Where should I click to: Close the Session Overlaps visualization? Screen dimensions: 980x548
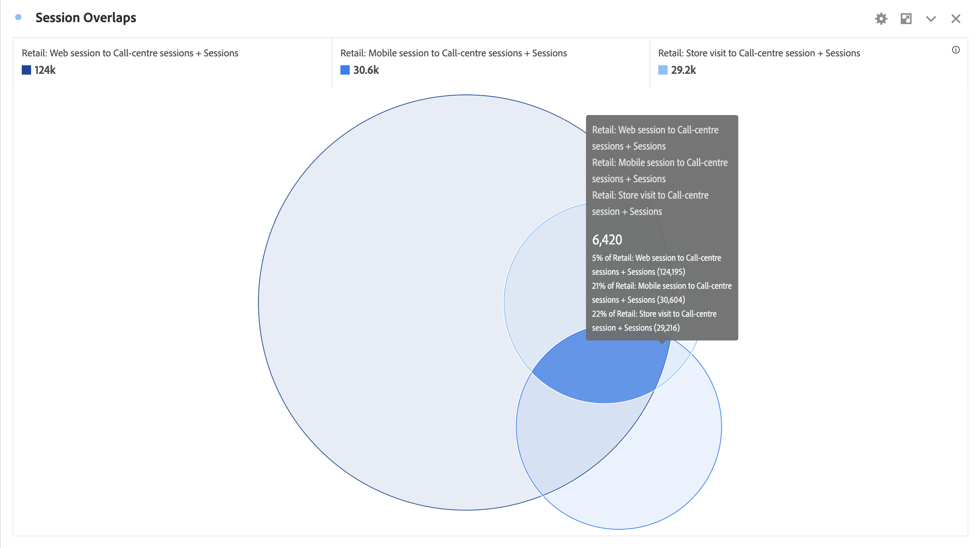[x=956, y=19]
